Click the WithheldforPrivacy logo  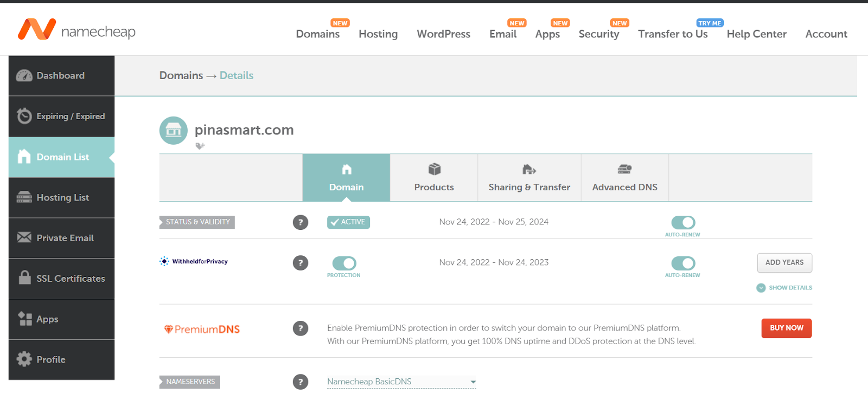194,261
